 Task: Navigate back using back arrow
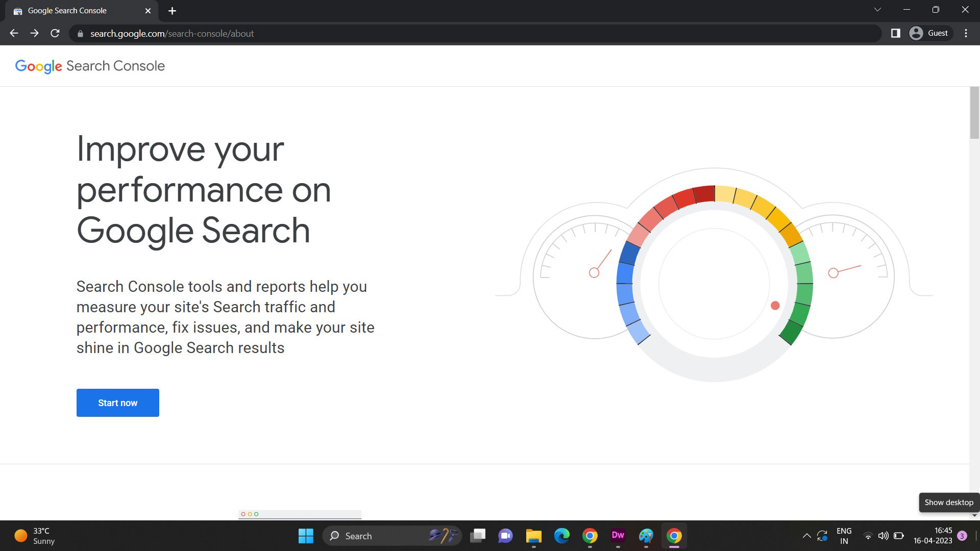tap(13, 34)
